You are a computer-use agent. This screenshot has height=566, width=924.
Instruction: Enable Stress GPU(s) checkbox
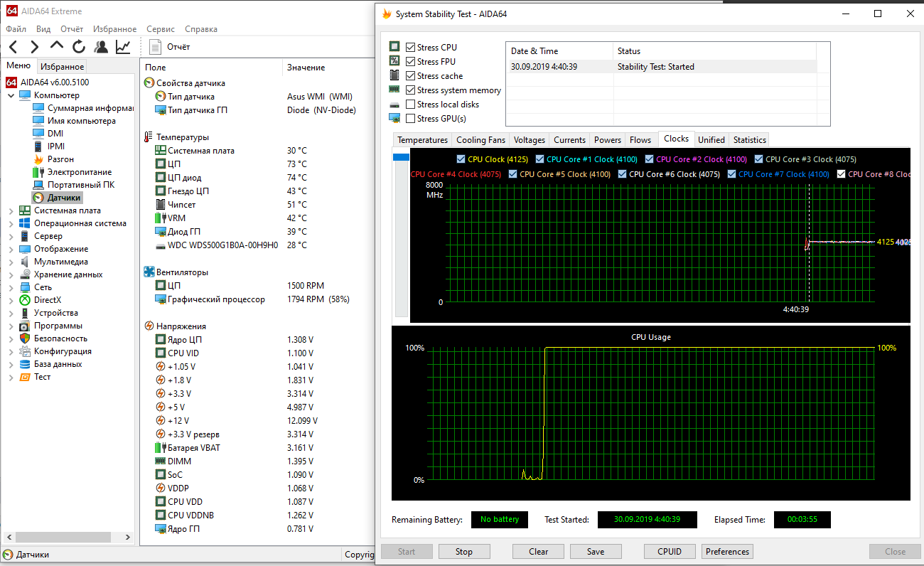(x=410, y=119)
